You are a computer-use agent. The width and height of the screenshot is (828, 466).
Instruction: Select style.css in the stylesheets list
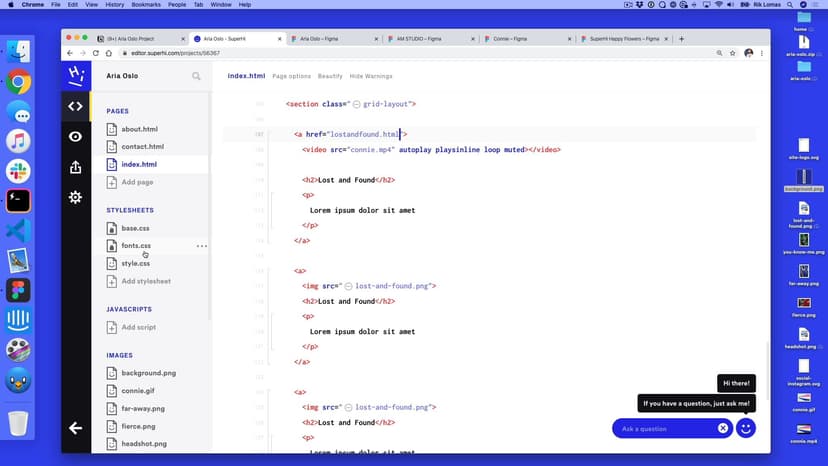tap(136, 263)
